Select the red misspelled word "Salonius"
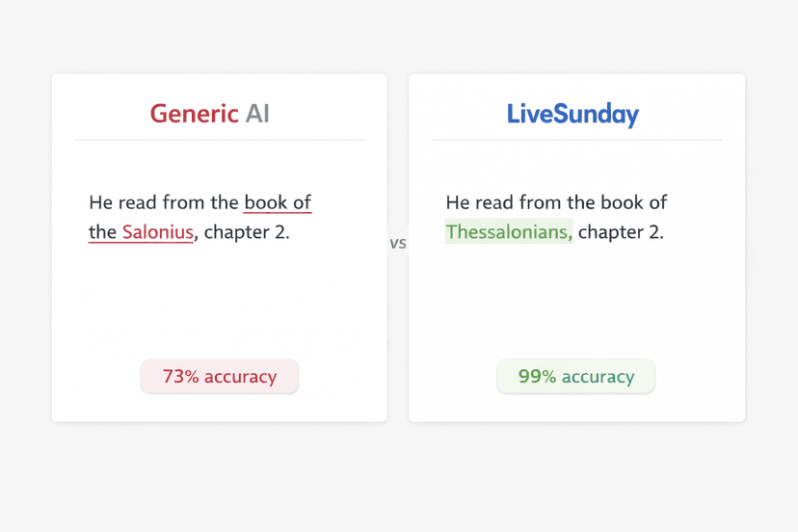798x532 pixels. 158,232
